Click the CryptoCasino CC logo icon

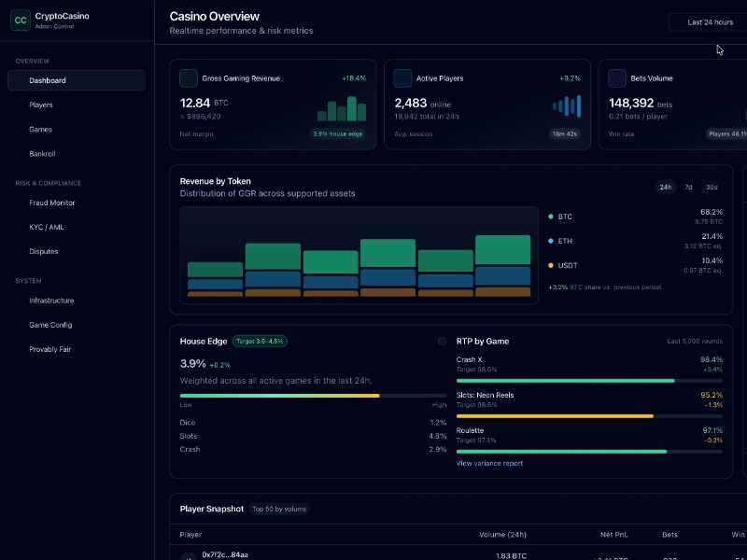coord(21,19)
